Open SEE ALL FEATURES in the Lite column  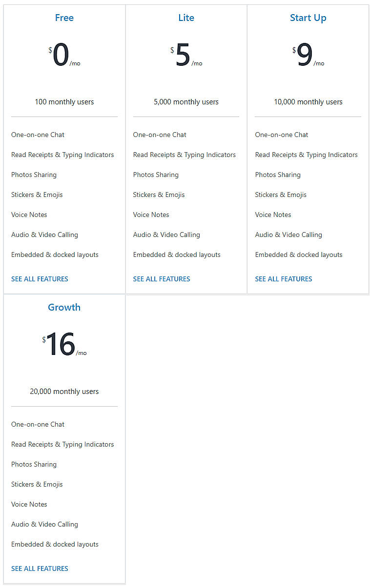point(162,279)
